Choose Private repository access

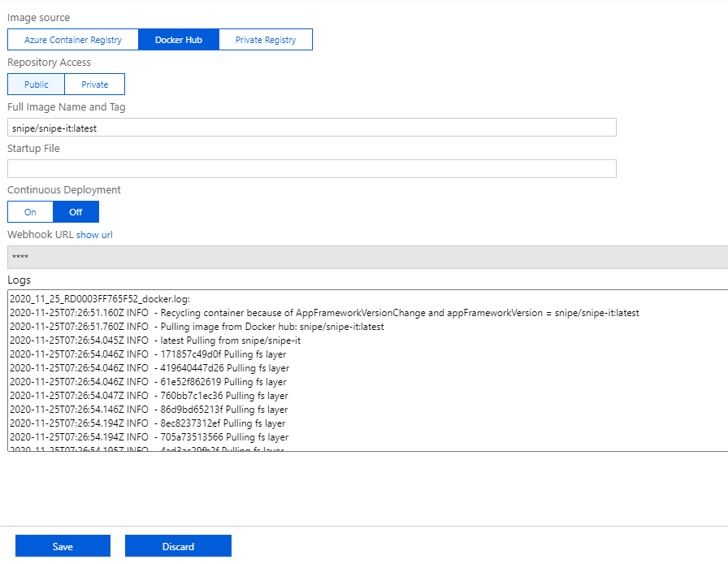coord(95,84)
